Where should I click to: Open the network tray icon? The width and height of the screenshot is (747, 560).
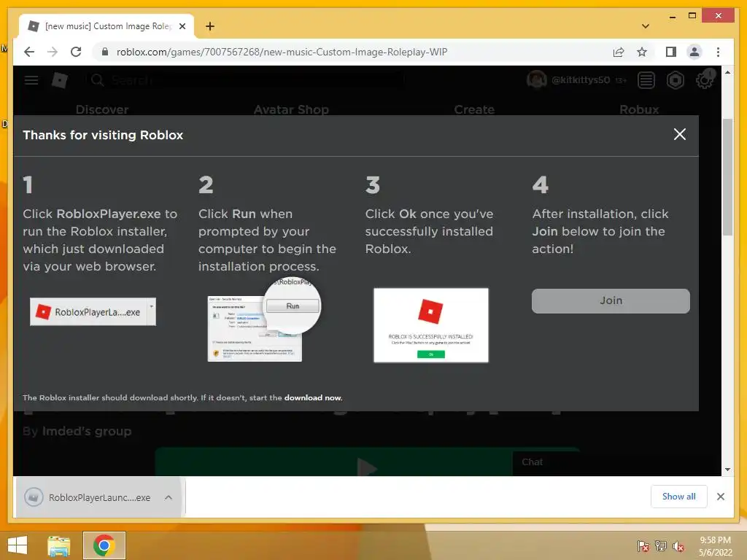[x=661, y=545]
